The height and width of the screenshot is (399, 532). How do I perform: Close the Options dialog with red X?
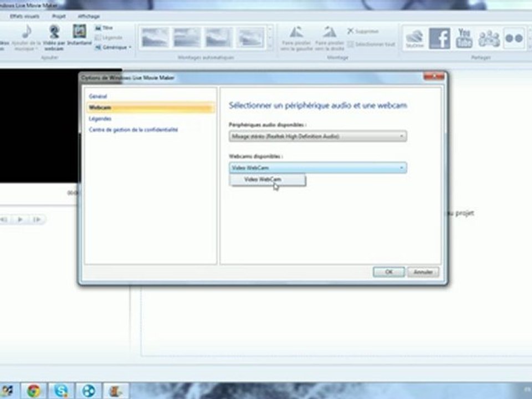point(434,76)
